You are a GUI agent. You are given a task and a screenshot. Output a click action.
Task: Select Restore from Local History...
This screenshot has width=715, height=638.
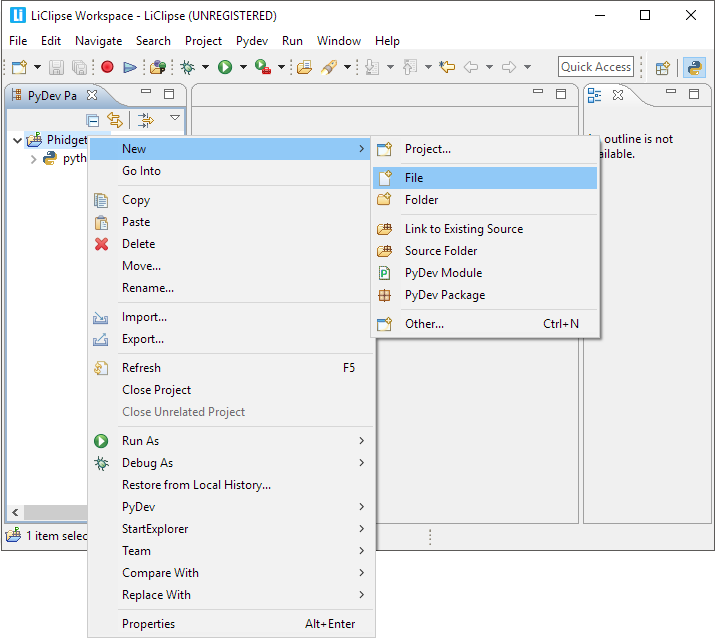(231, 485)
